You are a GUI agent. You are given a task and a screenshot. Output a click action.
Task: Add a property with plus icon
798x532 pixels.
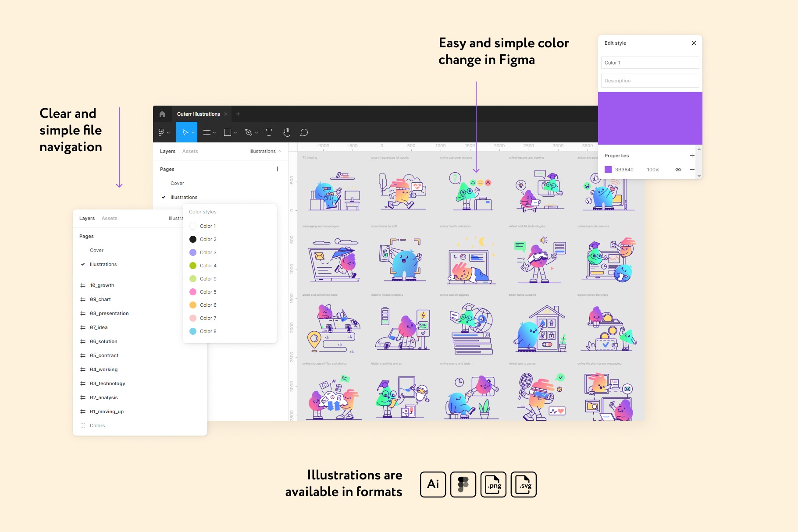692,156
